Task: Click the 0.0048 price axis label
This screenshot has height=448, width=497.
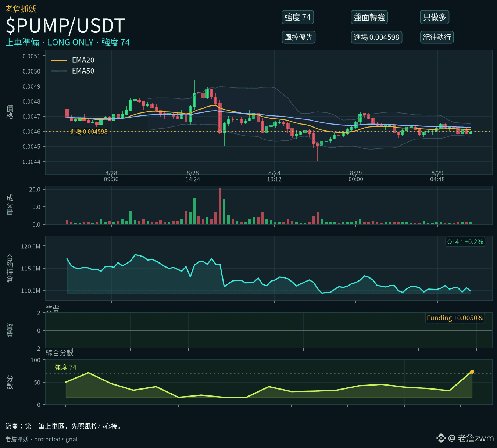Action: [x=32, y=101]
